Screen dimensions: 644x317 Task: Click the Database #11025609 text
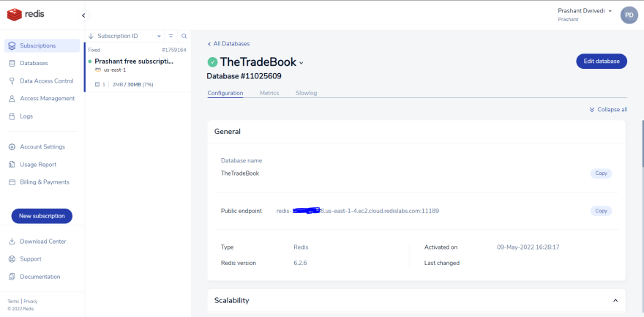244,76
